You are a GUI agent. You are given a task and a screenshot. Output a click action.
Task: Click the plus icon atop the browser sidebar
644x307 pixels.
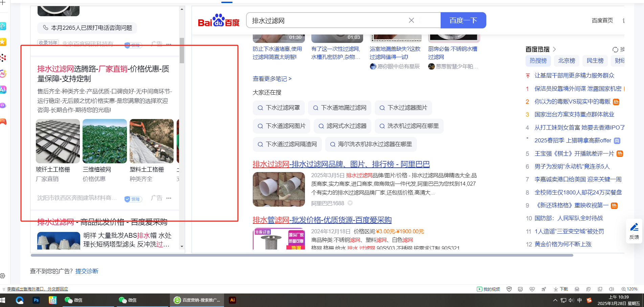click(x=3, y=3)
